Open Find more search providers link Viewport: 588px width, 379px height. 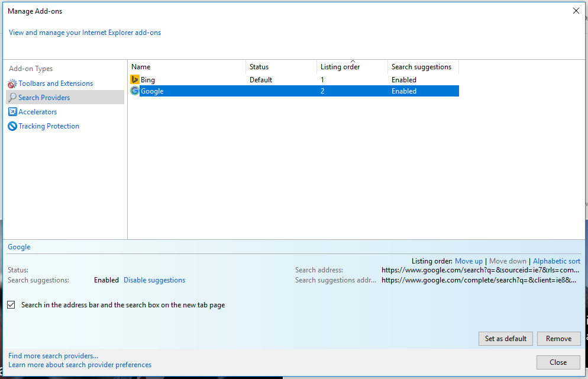click(x=53, y=356)
